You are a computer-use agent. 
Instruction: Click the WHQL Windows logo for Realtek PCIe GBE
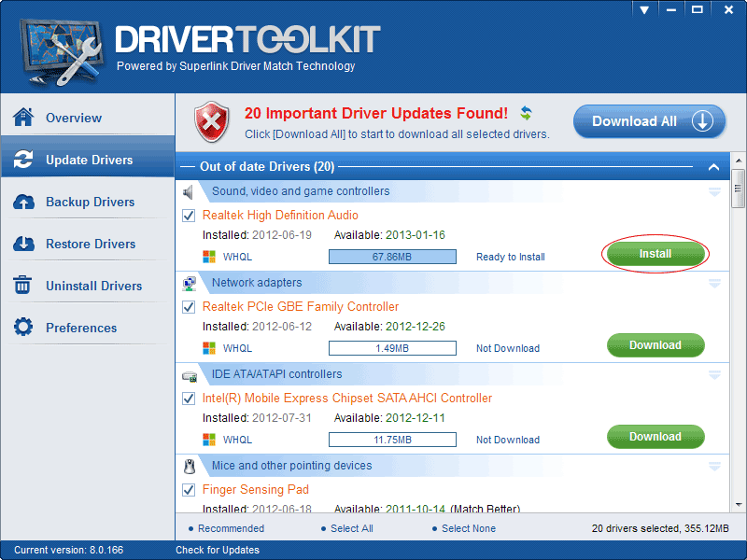(208, 348)
